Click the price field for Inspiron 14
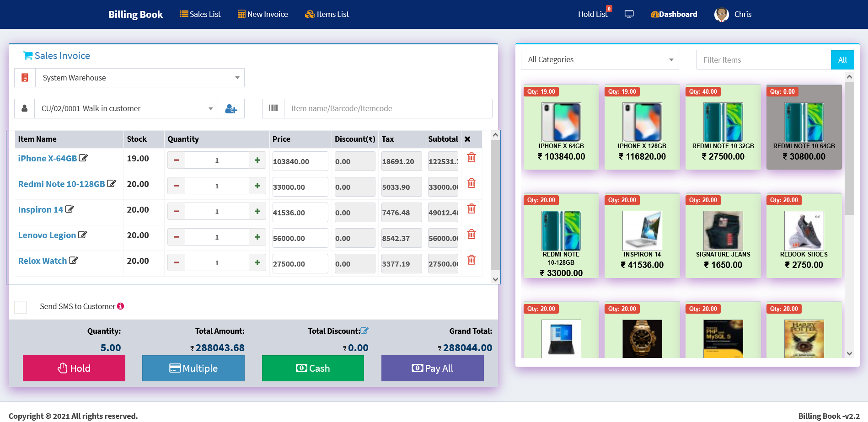 (300, 213)
